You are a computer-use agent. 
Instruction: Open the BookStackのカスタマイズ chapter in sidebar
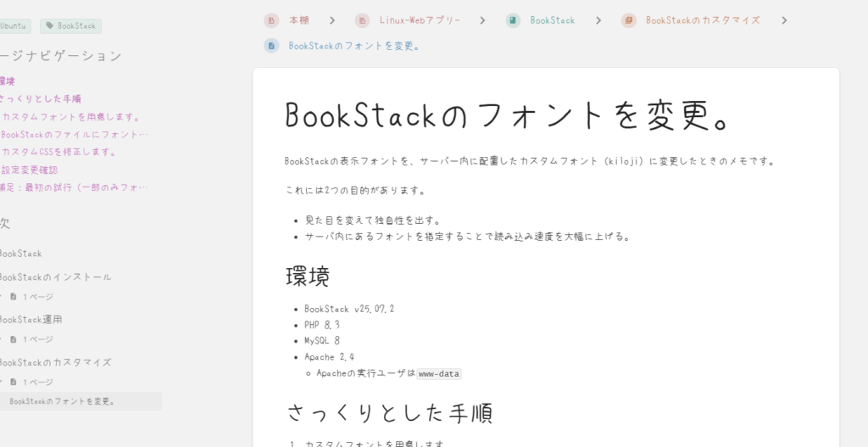coord(55,362)
